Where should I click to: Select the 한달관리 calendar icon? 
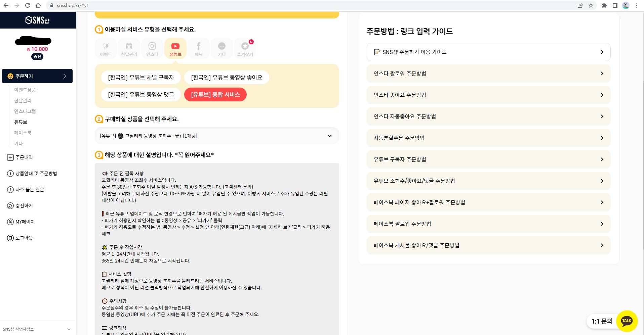pyautogui.click(x=129, y=49)
